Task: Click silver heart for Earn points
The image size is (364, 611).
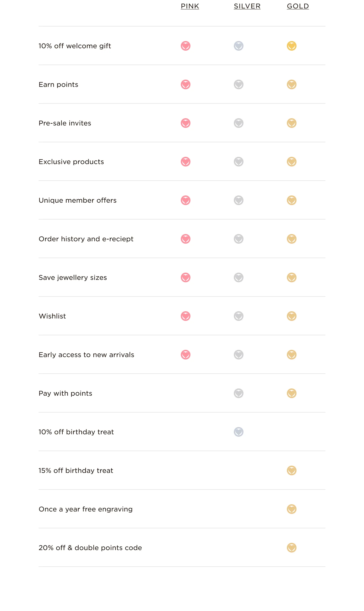Action: 239,84
